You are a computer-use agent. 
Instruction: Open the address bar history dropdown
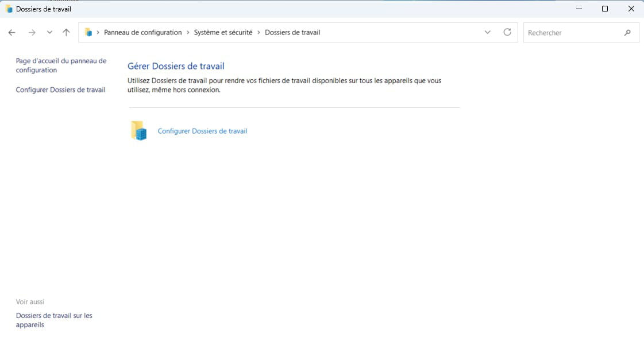coord(488,33)
